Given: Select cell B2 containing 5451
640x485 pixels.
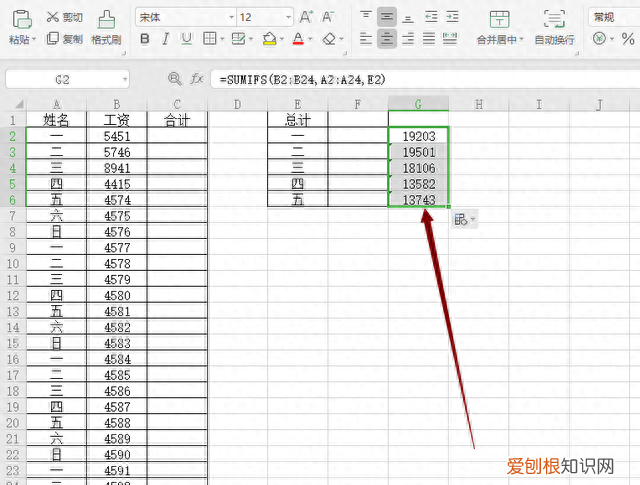Looking at the screenshot, I should tap(116, 135).
